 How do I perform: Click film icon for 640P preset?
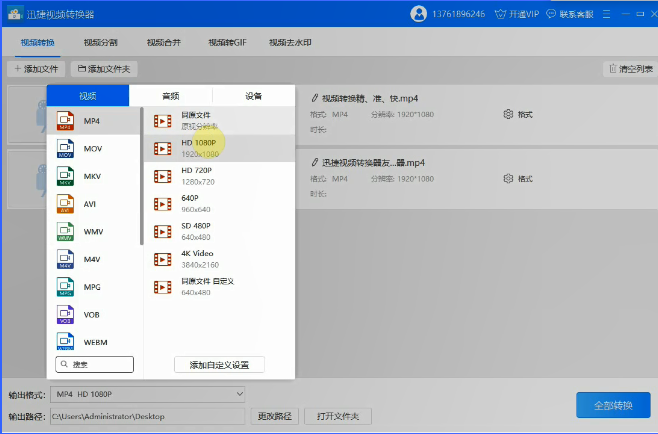[x=162, y=204]
